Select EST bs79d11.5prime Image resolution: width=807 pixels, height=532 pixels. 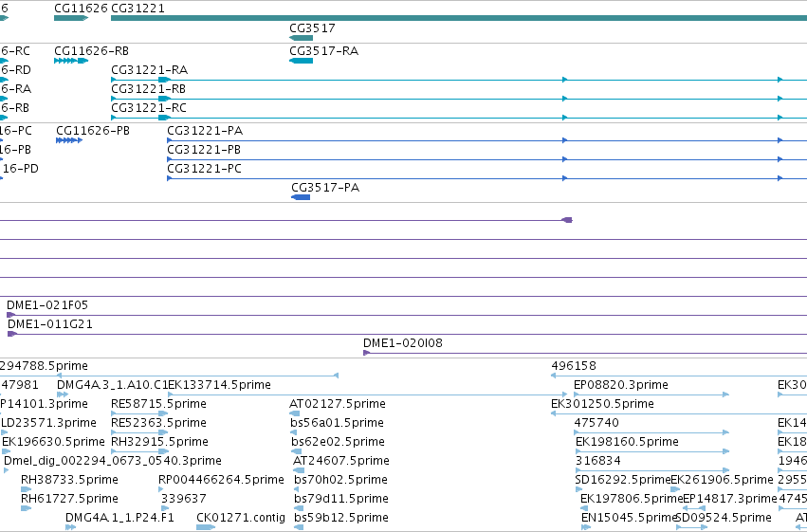tap(340, 499)
